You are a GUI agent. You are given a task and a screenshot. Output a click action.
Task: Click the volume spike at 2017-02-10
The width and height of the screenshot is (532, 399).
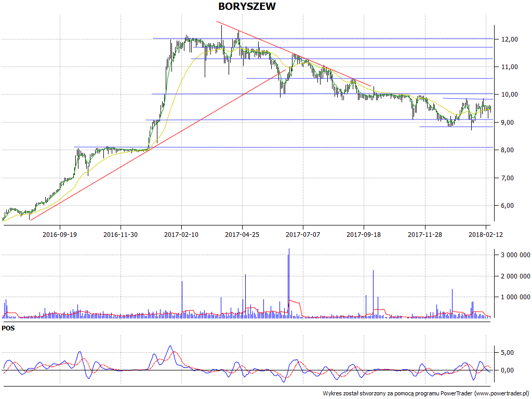[x=182, y=300]
